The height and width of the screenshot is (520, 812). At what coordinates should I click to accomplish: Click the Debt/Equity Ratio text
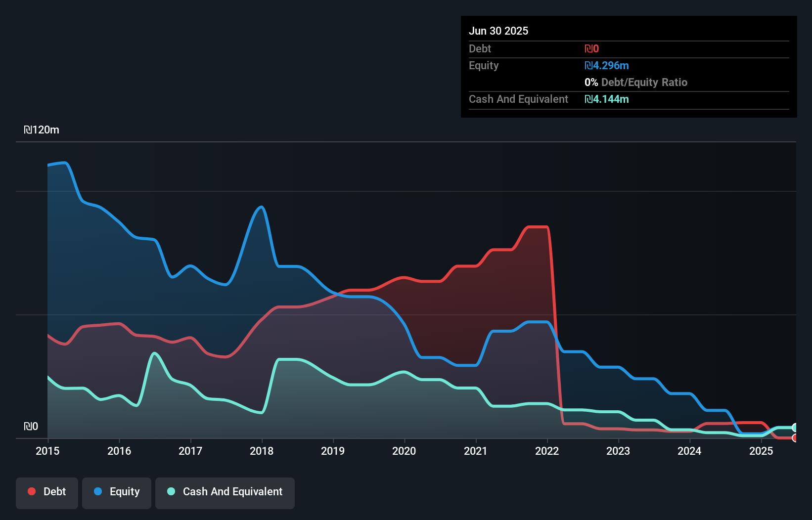(x=644, y=82)
